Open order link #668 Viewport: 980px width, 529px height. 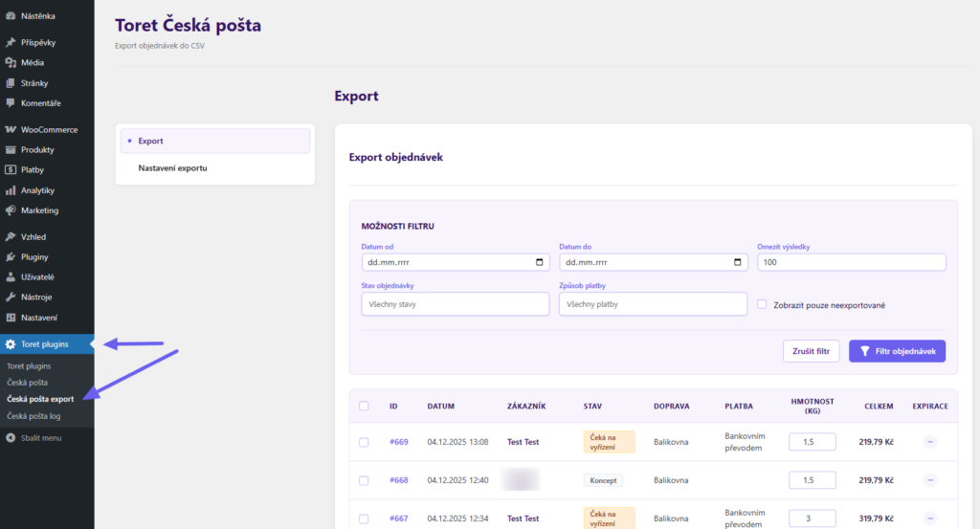click(x=399, y=480)
